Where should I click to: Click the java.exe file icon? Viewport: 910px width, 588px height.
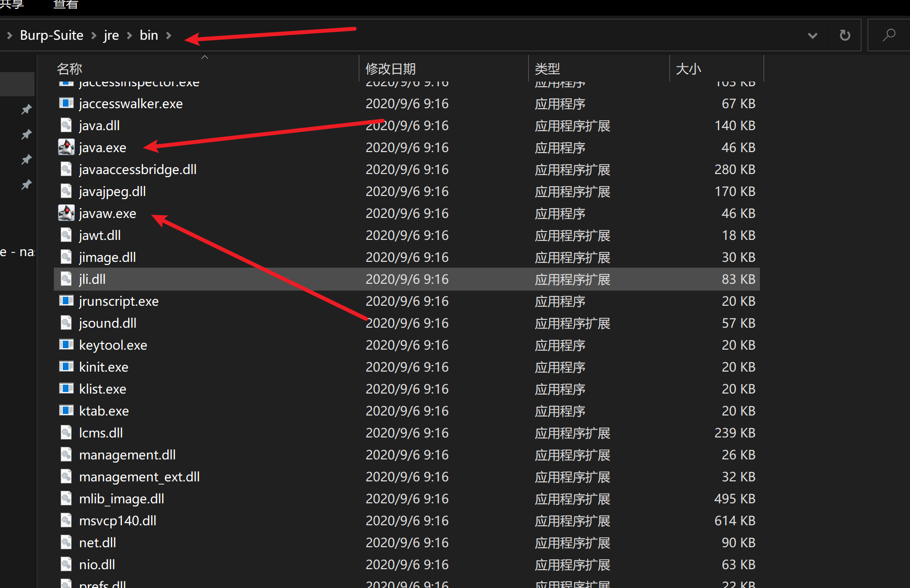tap(66, 147)
